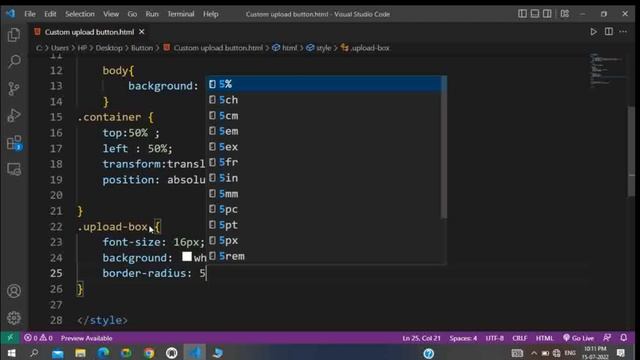Open the Windows Start menu
This screenshot has width=640, height=360.
[11, 353]
